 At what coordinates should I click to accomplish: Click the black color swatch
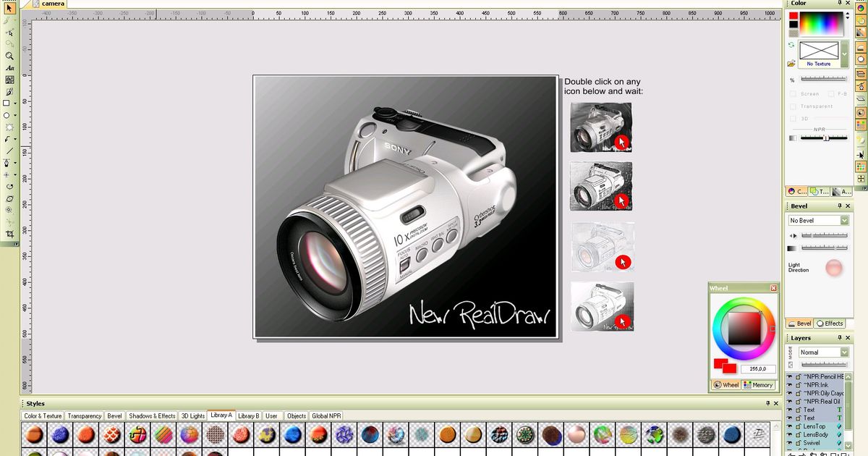pos(793,24)
